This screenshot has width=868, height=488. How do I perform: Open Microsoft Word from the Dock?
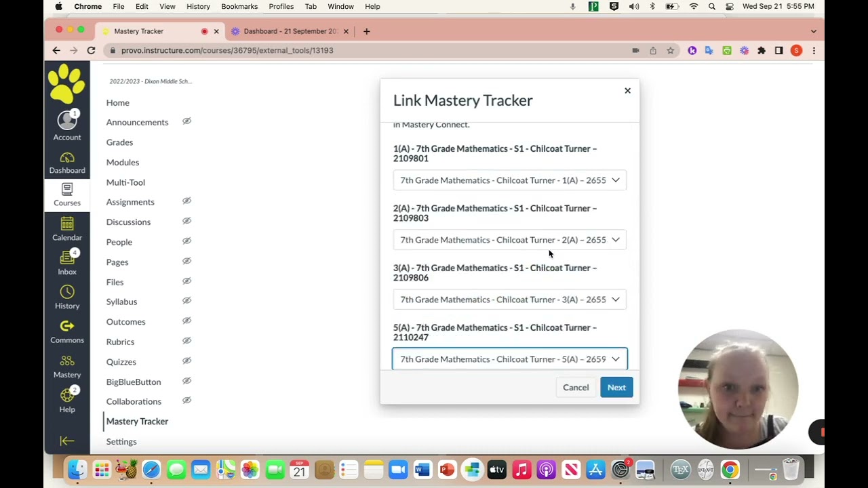pos(422,469)
